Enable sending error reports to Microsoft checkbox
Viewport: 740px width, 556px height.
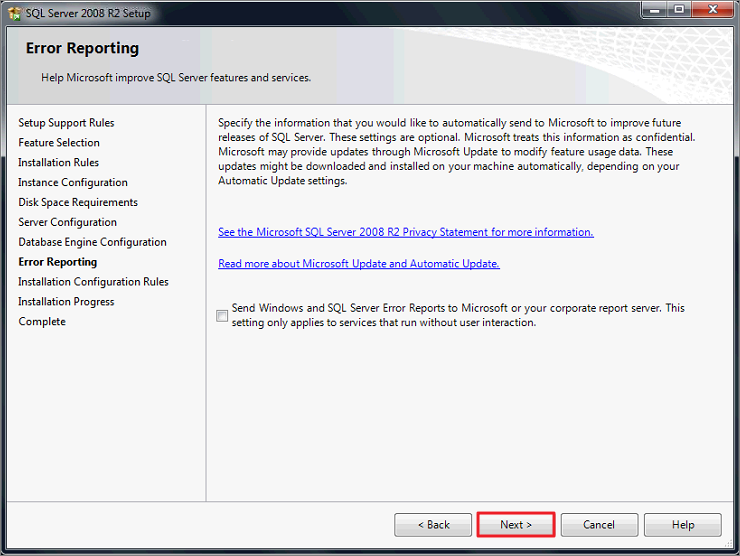(x=222, y=315)
